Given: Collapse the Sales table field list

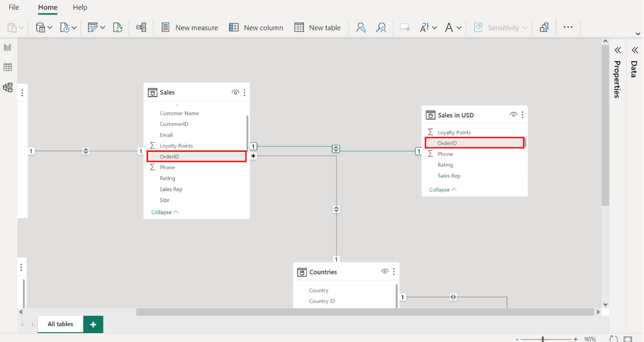Looking at the screenshot, I should (165, 212).
